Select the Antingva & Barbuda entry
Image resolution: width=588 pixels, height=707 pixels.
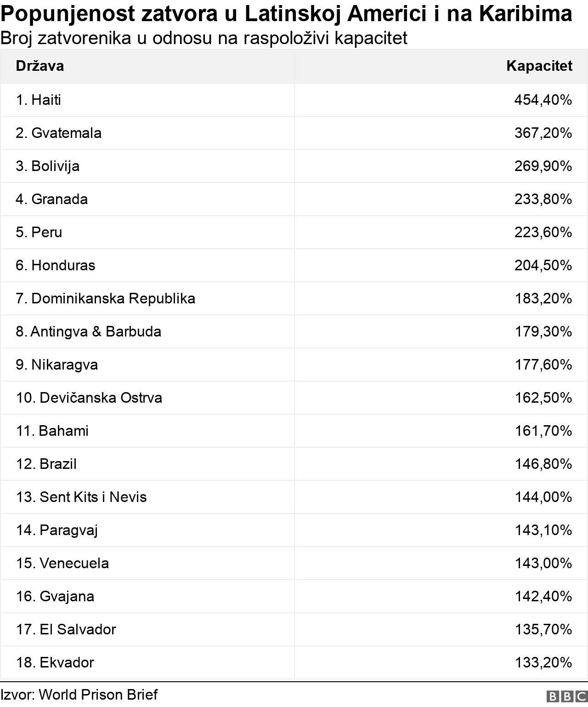click(89, 331)
